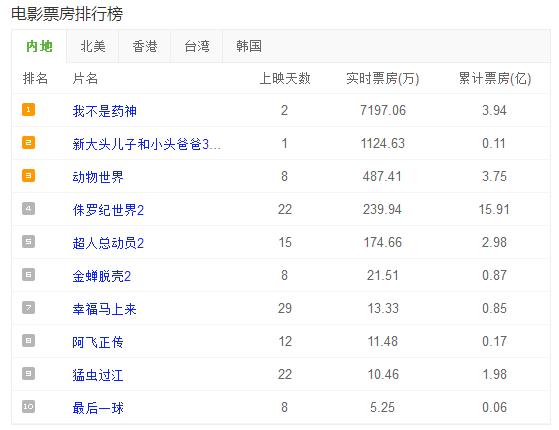Click days-in-release 2 for 我不是药神
This screenshot has width=559, height=430.
[x=284, y=111]
